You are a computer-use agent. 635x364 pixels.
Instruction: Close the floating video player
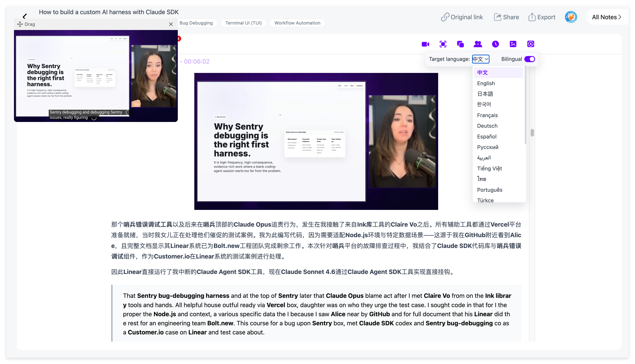[x=171, y=24]
